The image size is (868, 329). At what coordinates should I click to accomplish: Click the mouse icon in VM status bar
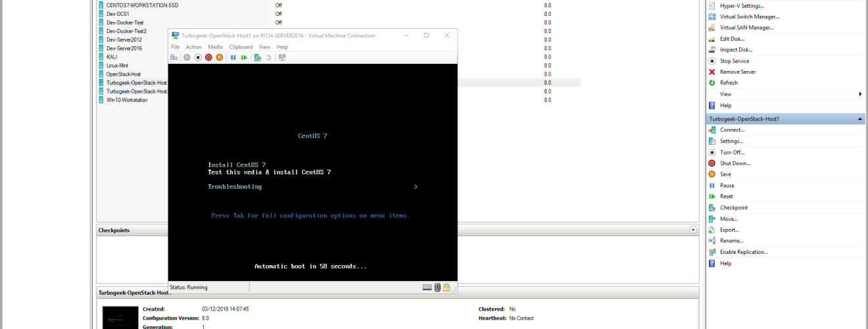[437, 287]
